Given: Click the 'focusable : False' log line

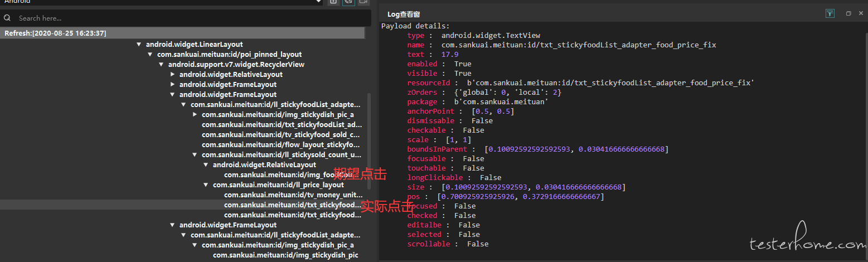Looking at the screenshot, I should (x=445, y=158).
